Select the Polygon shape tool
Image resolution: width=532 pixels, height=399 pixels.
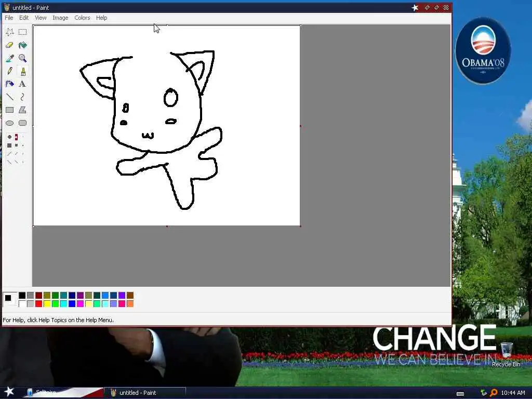point(23,110)
